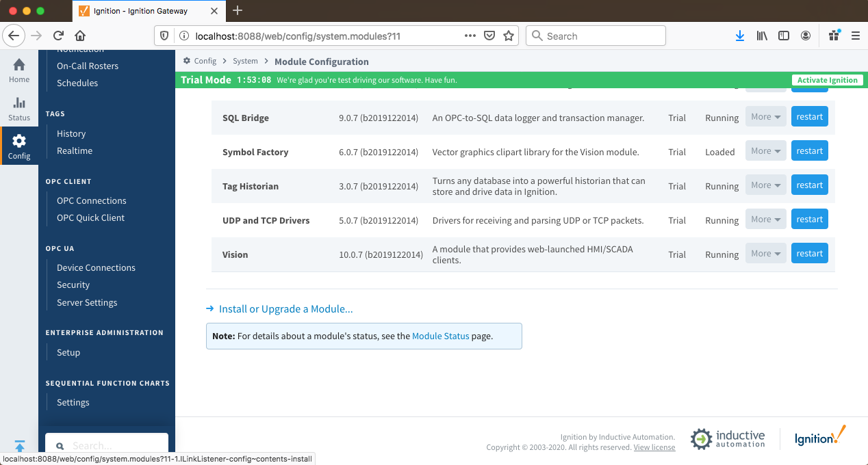868x465 pixels.
Task: Open browser home page icon
Action: (x=80, y=36)
